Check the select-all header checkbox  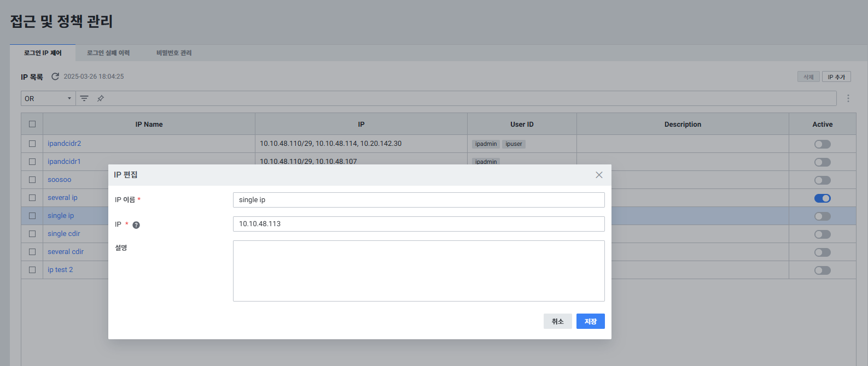coord(32,124)
